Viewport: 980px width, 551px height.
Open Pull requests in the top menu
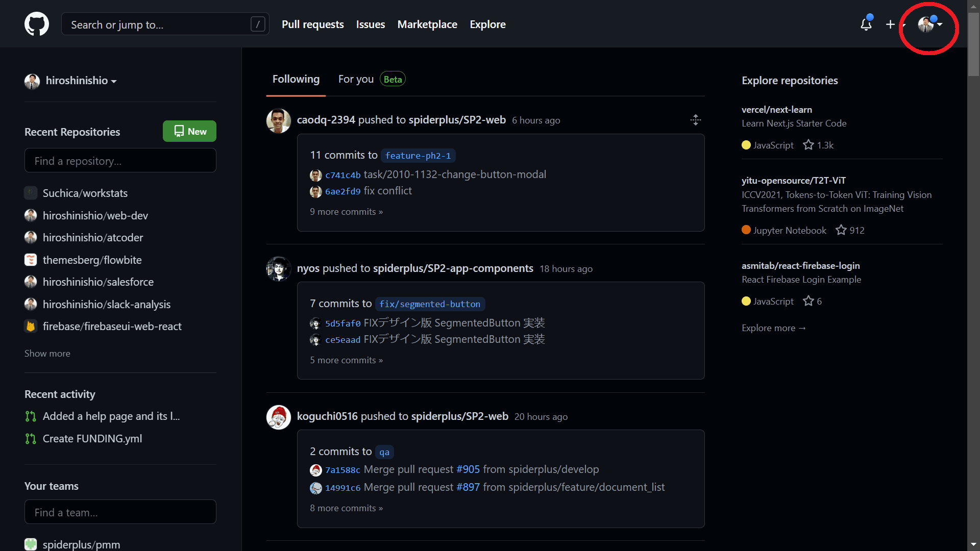click(312, 24)
